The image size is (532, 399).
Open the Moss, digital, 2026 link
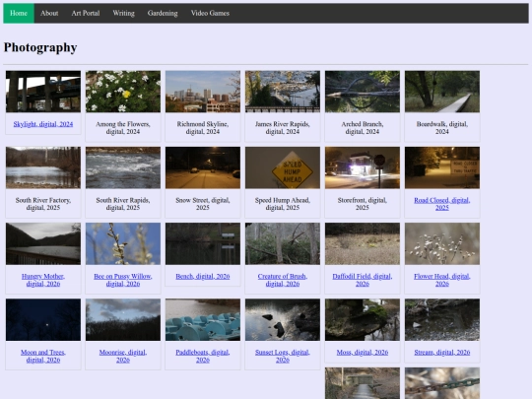pyautogui.click(x=363, y=353)
